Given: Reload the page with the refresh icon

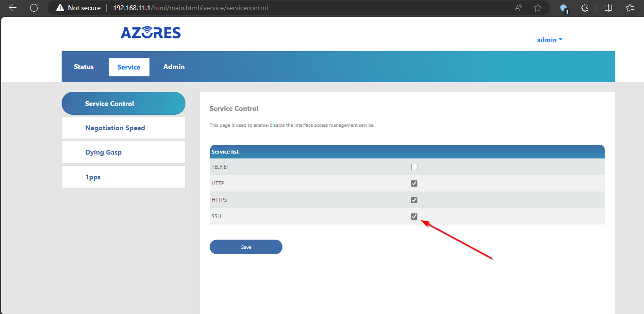Looking at the screenshot, I should coord(34,8).
